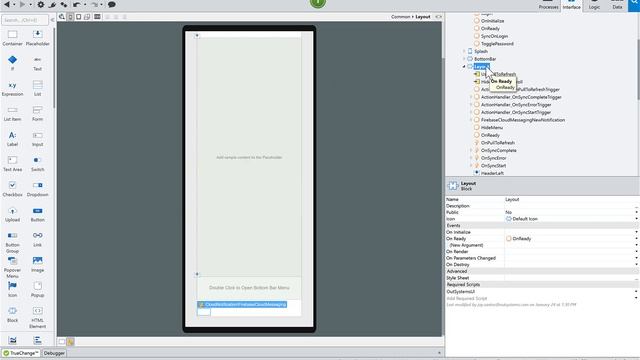Select the List Item widget
Viewport: 640px width, 360px height.
pos(12,114)
